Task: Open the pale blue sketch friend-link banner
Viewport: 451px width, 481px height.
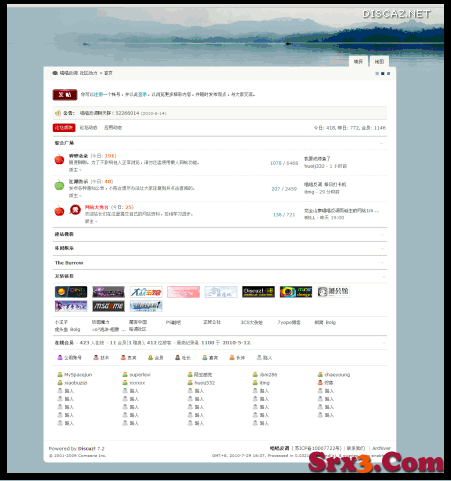Action: coord(221,292)
